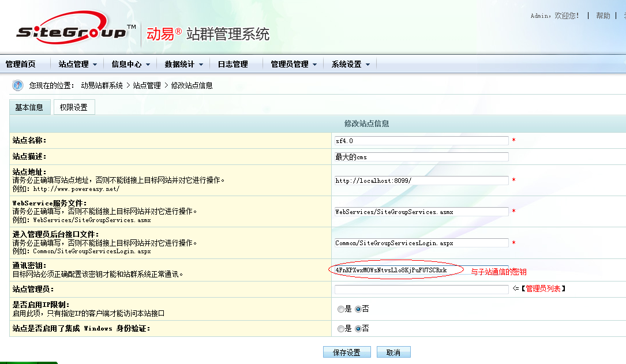Select 是 for 是否启用IP限制
Screen dimensions: 626x364
(340, 309)
